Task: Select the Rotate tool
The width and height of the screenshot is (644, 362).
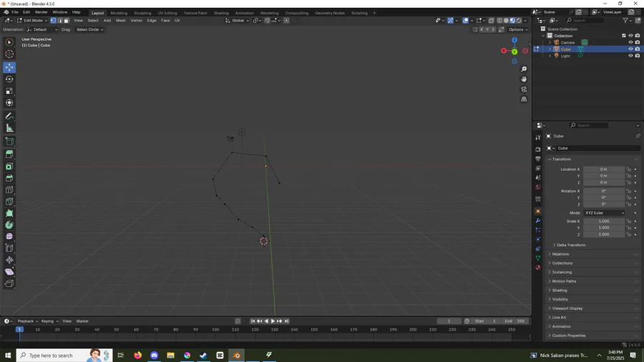Action: point(9,79)
